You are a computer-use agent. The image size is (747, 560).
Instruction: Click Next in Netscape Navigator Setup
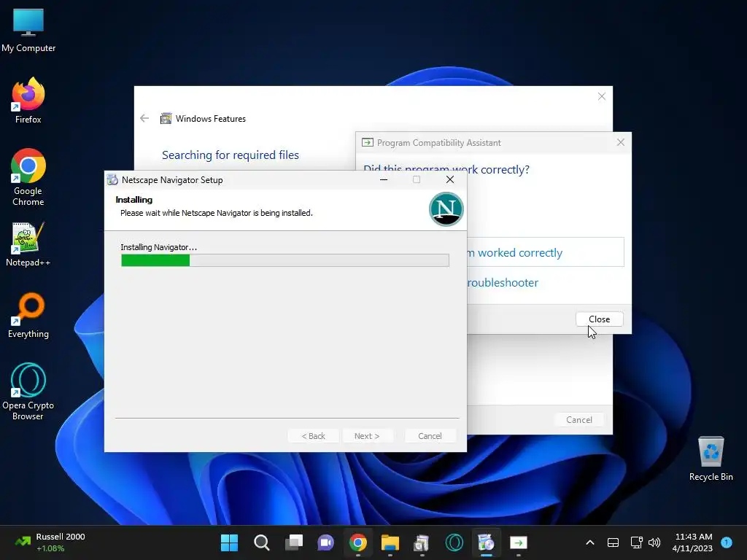pos(367,436)
